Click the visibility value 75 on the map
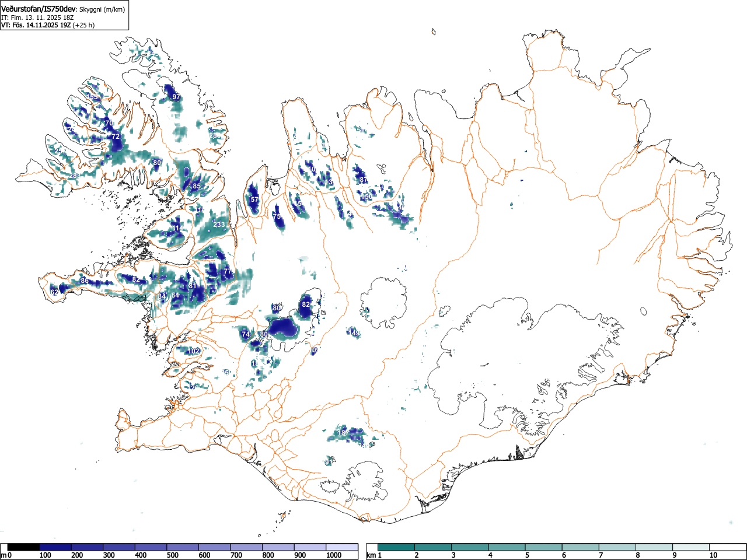 tap(277, 216)
